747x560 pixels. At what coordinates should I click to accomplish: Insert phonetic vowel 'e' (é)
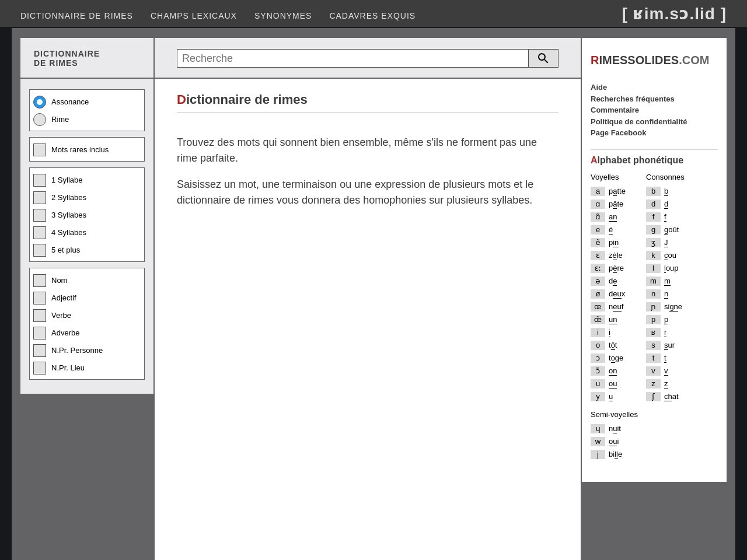point(598,230)
